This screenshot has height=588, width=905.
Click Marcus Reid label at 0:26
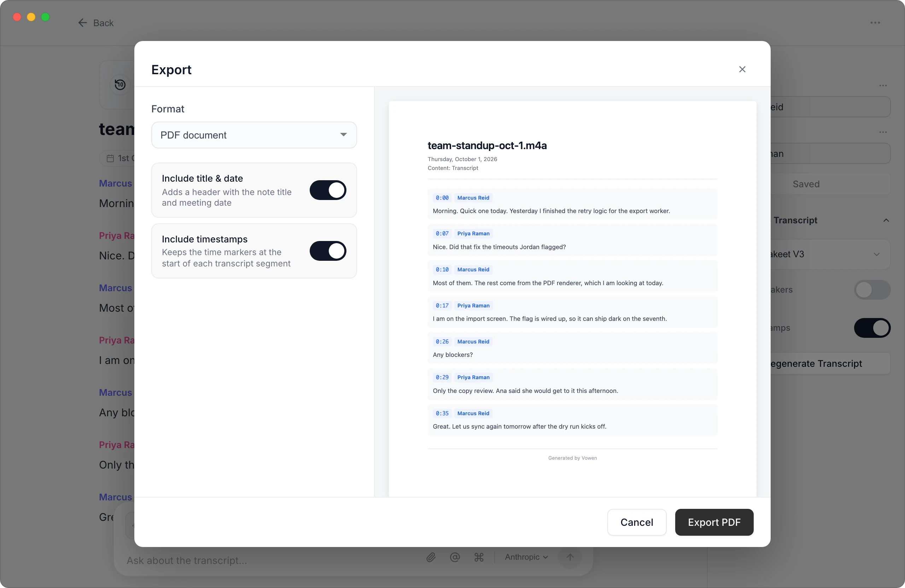click(x=473, y=342)
